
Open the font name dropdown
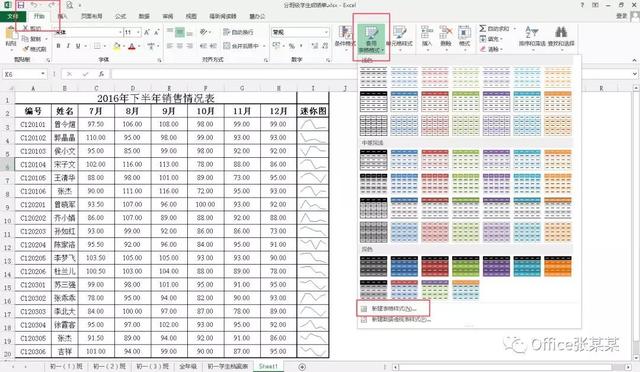click(x=120, y=32)
